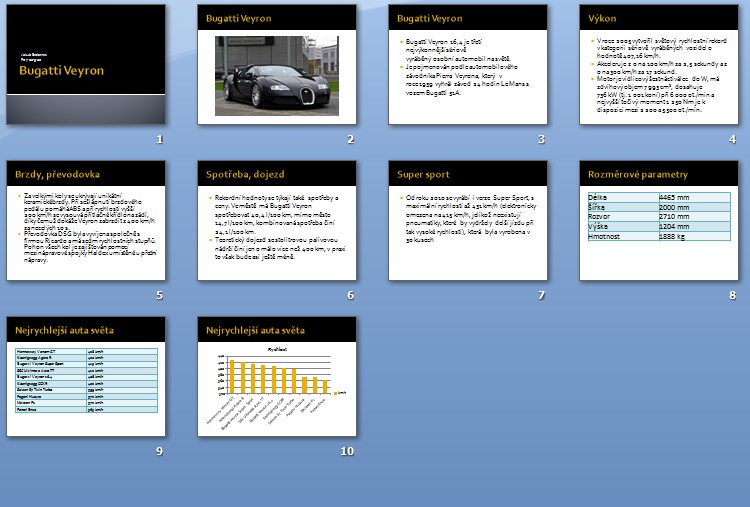Click the slide number 10 label
This screenshot has width=750, height=507.
pyautogui.click(x=347, y=451)
